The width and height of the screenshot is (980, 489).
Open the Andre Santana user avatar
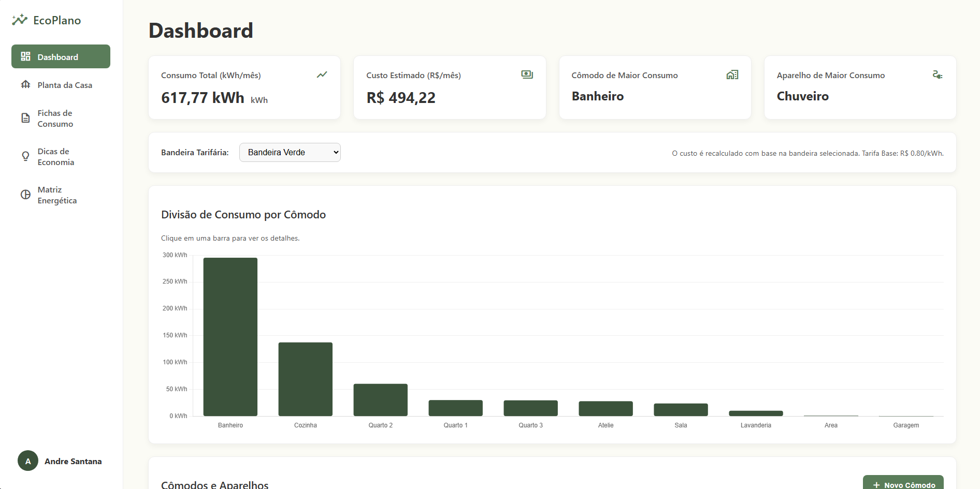click(28, 461)
